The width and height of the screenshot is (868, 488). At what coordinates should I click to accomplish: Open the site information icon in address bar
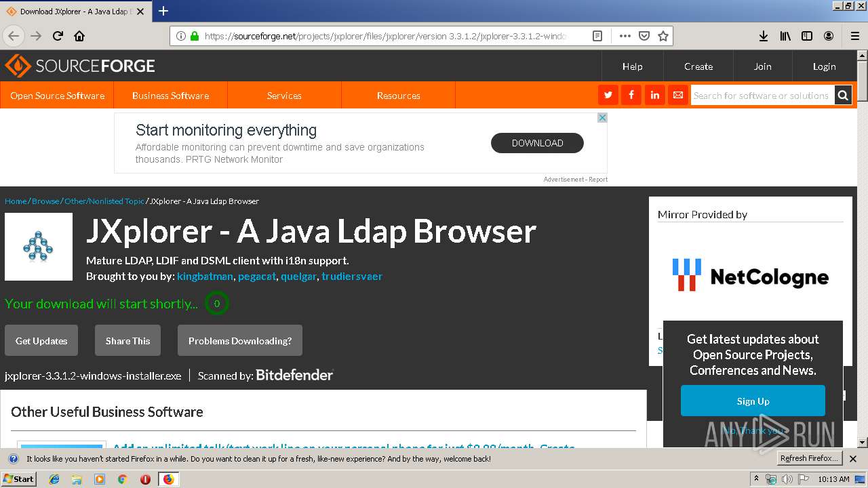tap(181, 36)
